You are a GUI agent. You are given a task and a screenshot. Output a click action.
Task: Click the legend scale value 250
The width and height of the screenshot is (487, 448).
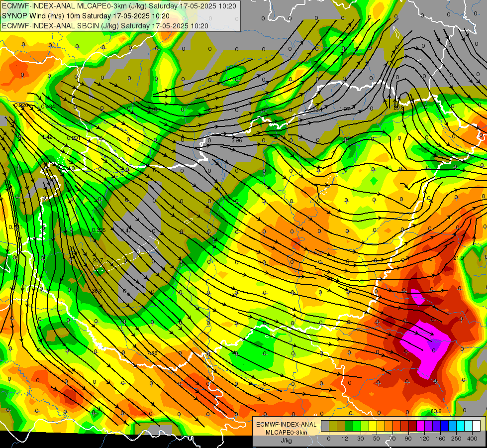(456, 439)
